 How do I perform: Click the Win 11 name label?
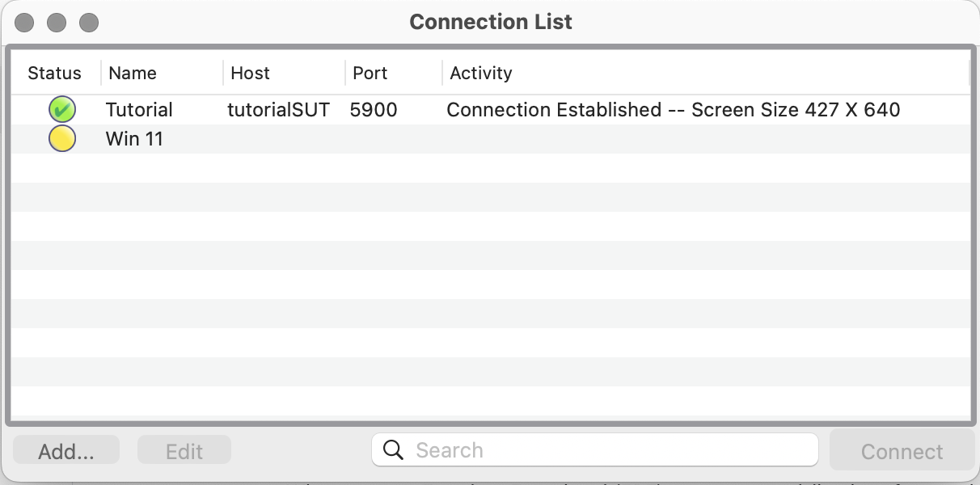[134, 138]
